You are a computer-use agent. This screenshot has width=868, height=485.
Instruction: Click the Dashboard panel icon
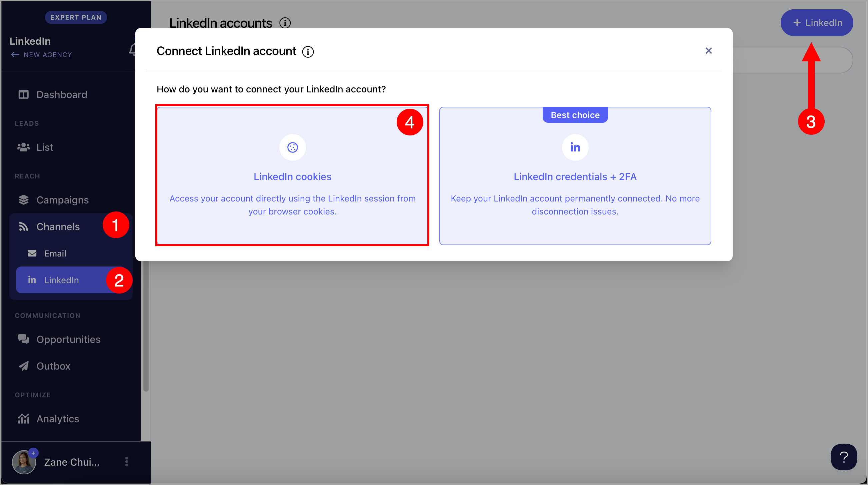pos(24,94)
